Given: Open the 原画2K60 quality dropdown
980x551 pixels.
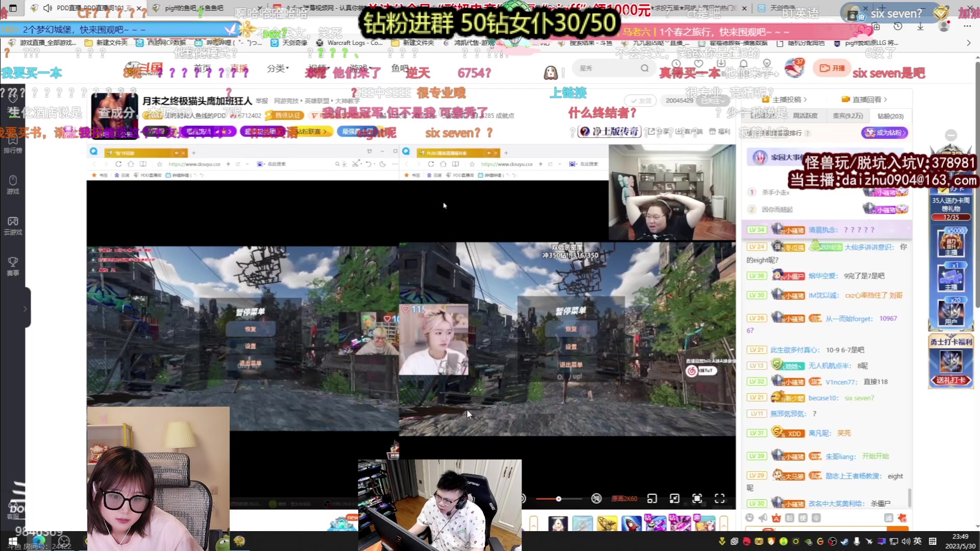Looking at the screenshot, I should click(625, 499).
